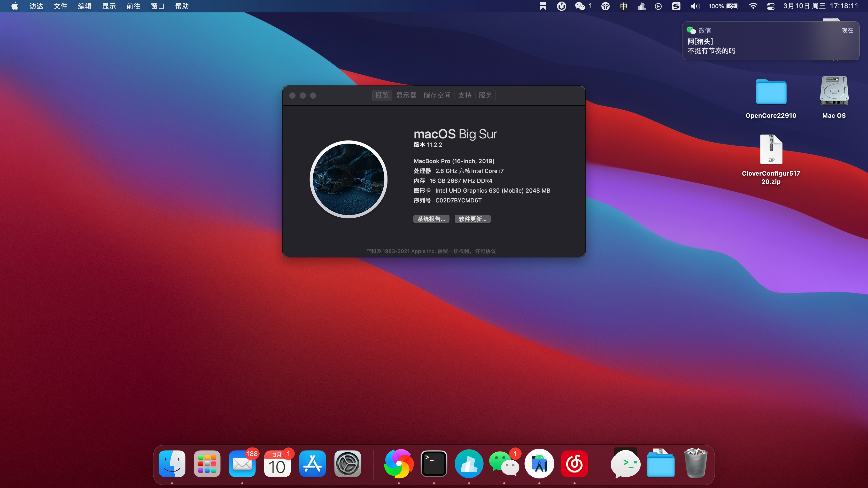This screenshot has width=868, height=488.
Task: Click the Sogou S menu bar icon
Action: [x=676, y=6]
